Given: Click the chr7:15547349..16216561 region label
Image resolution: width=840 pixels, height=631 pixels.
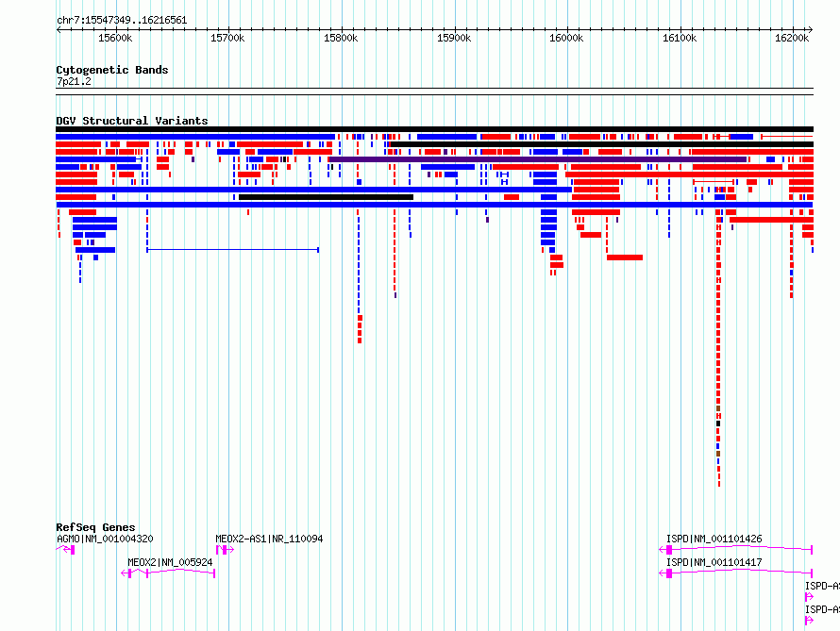Looking at the screenshot, I should [122, 21].
